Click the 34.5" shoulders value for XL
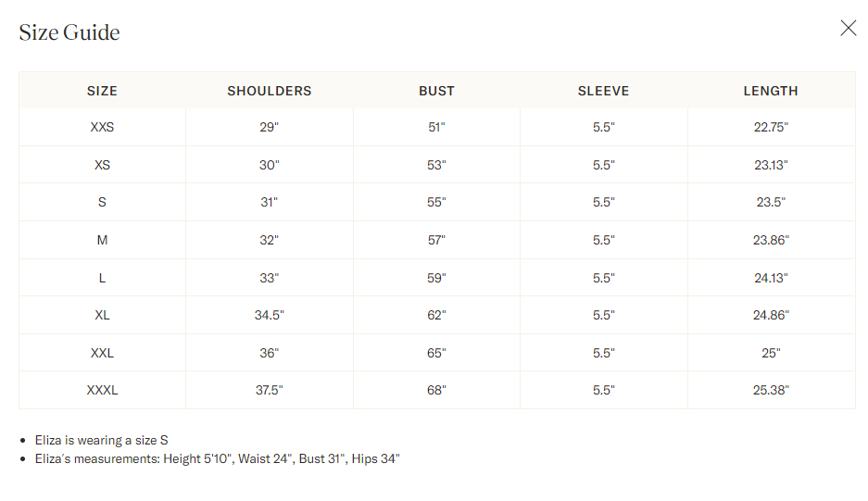The width and height of the screenshot is (868, 501). [270, 315]
